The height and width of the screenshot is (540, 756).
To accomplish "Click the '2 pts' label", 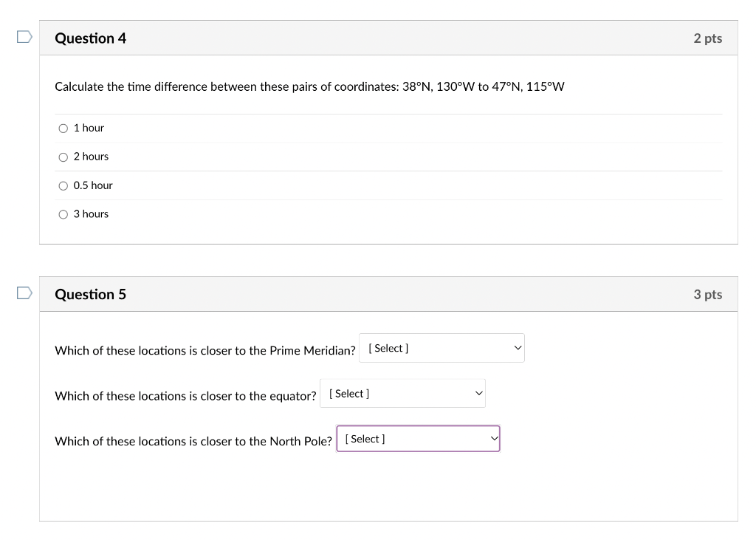I will 708,38.
